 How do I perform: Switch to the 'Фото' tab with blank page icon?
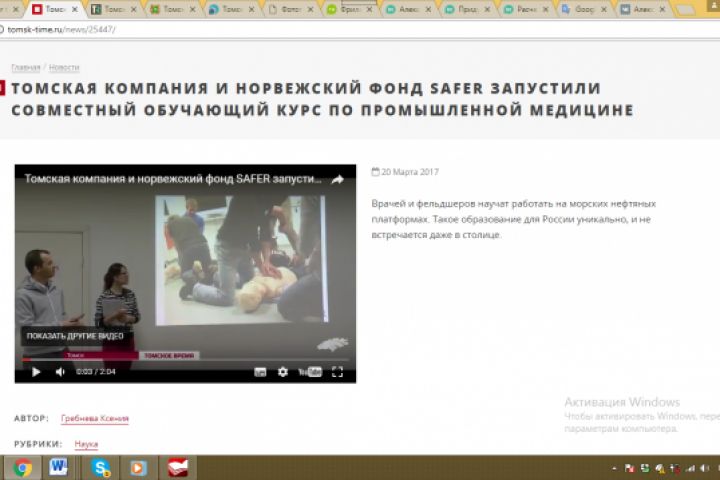point(291,9)
